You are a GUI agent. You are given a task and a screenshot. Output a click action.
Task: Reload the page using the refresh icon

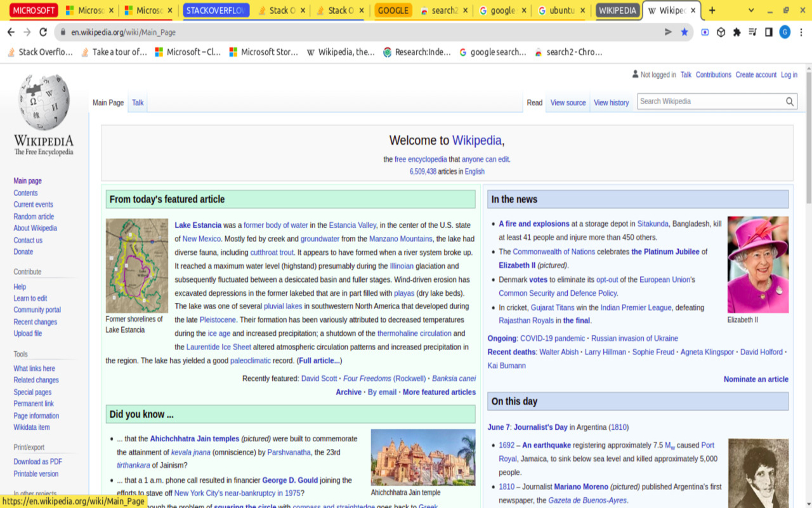tap(43, 31)
